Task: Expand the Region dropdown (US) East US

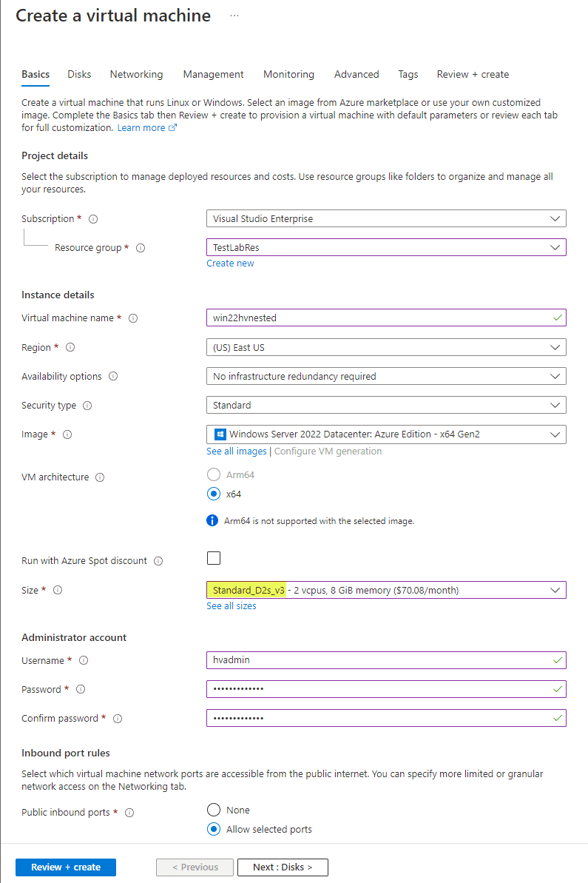Action: pos(386,347)
